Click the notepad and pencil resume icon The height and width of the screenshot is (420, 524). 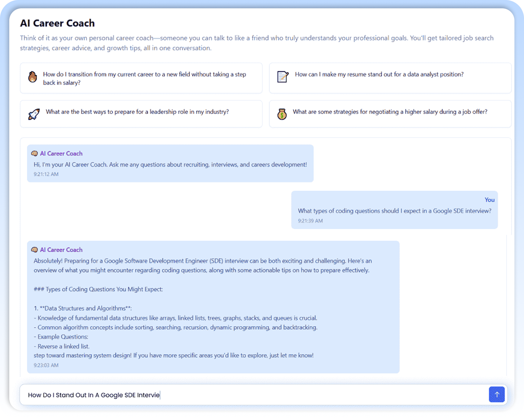283,77
